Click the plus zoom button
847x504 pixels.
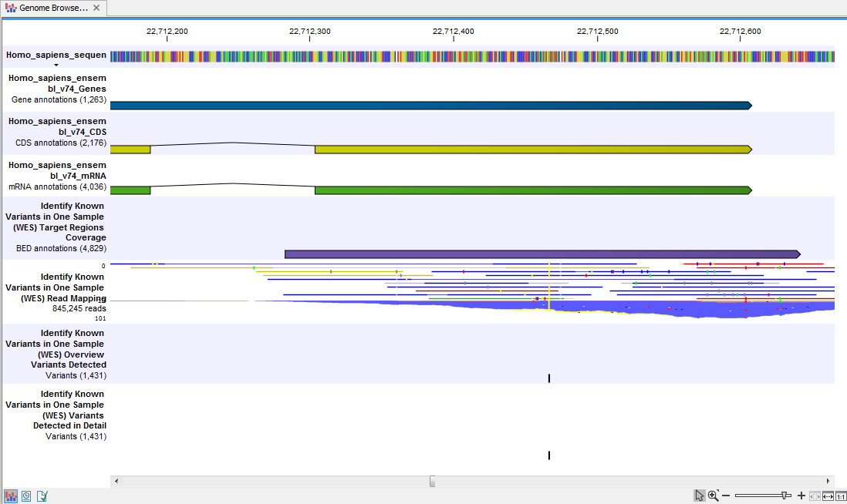tap(801, 496)
